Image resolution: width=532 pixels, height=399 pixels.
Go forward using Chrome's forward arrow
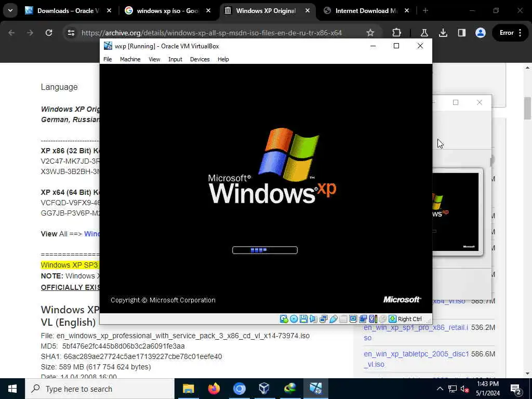[30, 33]
